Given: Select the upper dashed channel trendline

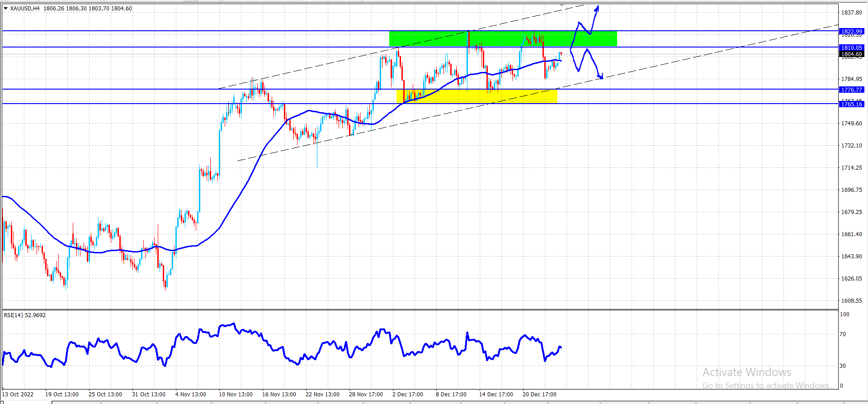Looking at the screenshot, I should click(400, 46).
